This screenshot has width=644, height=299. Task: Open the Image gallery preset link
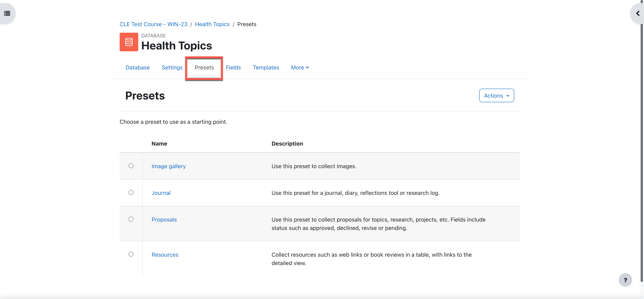(168, 166)
